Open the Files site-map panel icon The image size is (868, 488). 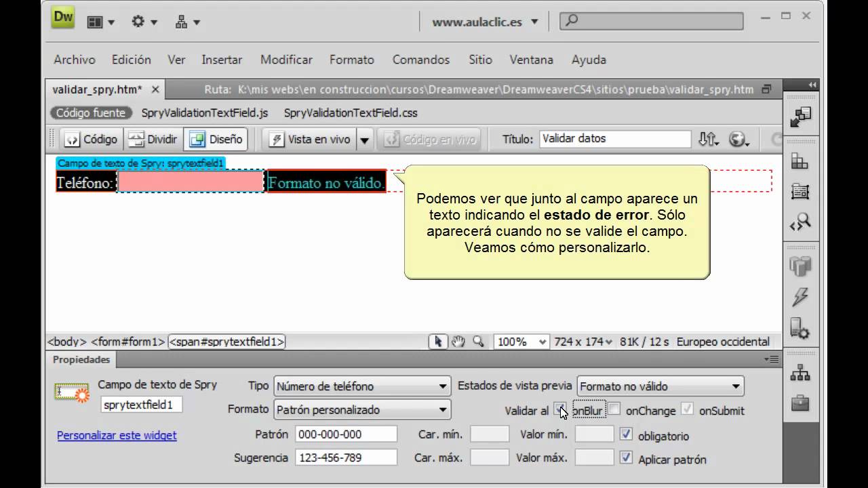pyautogui.click(x=800, y=373)
